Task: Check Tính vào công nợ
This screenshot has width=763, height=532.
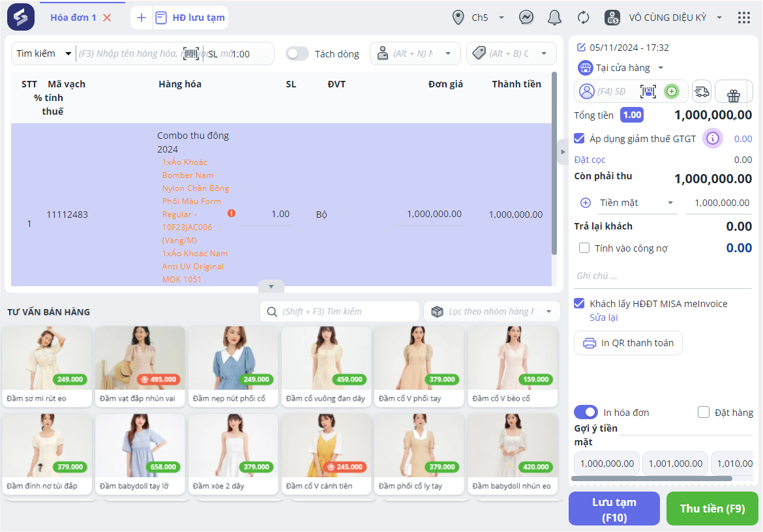Action: coord(584,248)
